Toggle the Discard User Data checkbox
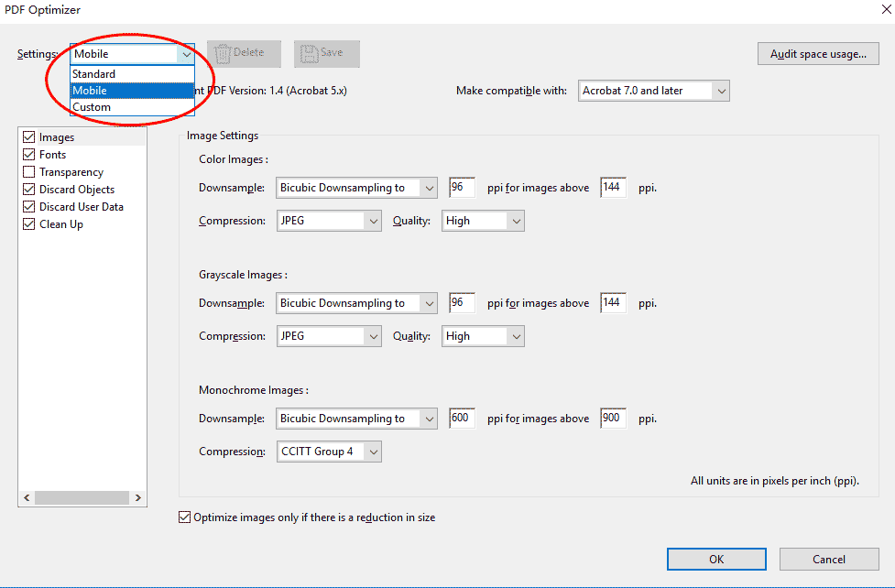 click(29, 207)
